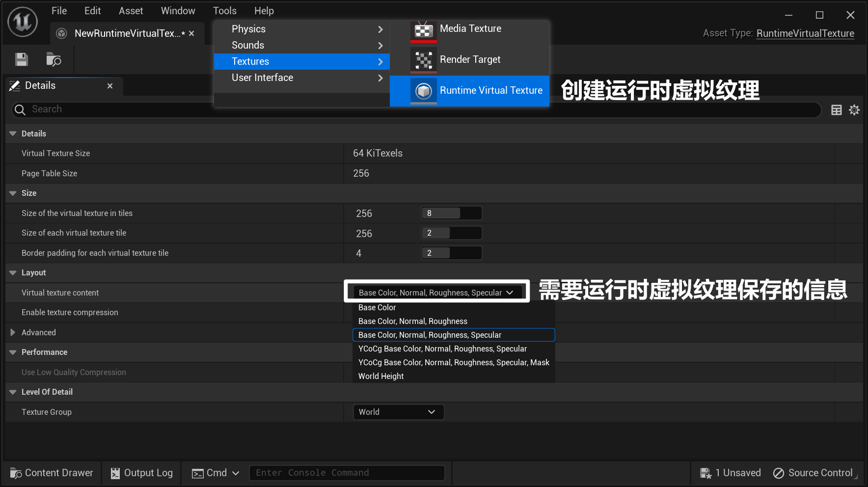This screenshot has height=487, width=868.
Task: Switch to the NewRuntimeVirtualTexture tab
Action: (128, 33)
